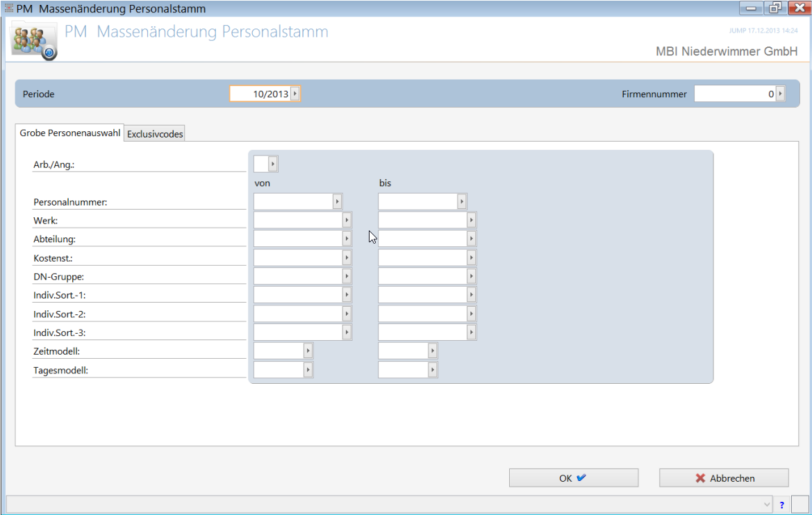Expand Tagesmodell bis dropdown arrow

point(433,370)
